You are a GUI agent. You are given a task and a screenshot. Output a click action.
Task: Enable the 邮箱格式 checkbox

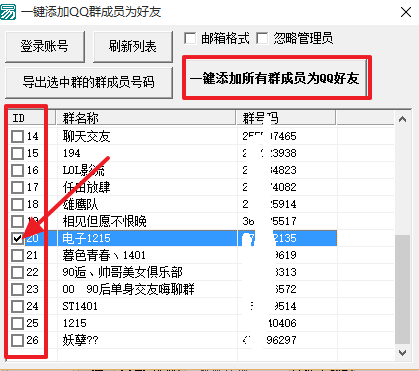coord(190,38)
